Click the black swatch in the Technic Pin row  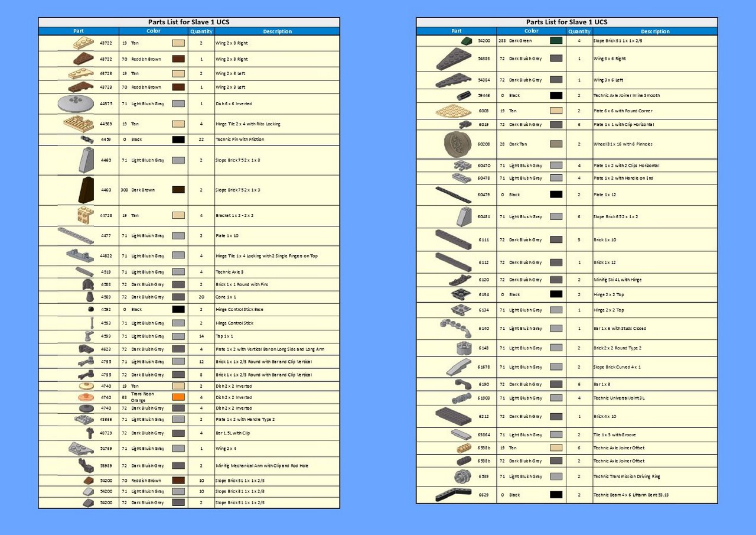[x=178, y=140]
